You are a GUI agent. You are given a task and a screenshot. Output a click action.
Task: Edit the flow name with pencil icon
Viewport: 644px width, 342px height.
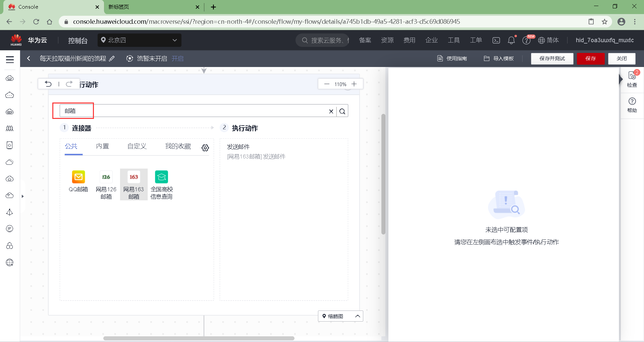(x=112, y=58)
